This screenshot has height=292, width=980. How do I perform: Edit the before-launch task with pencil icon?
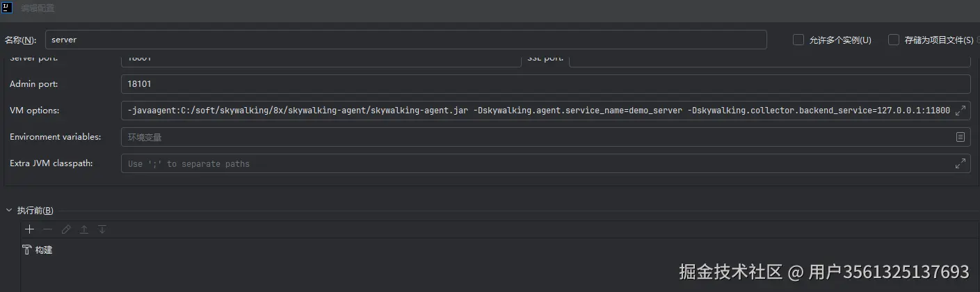coord(66,229)
